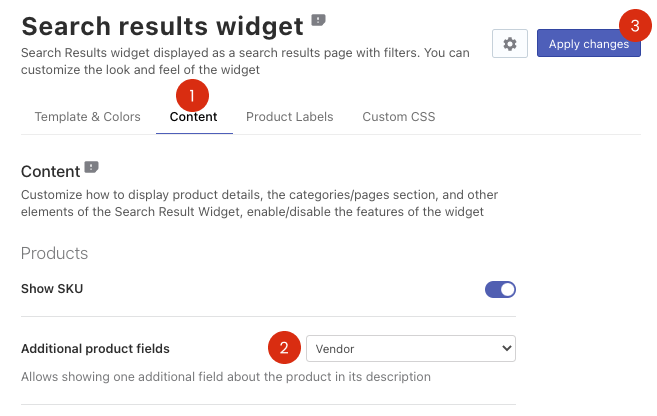Viewport: 657px width, 416px height.
Task: Click red step marker number 3
Action: click(635, 26)
